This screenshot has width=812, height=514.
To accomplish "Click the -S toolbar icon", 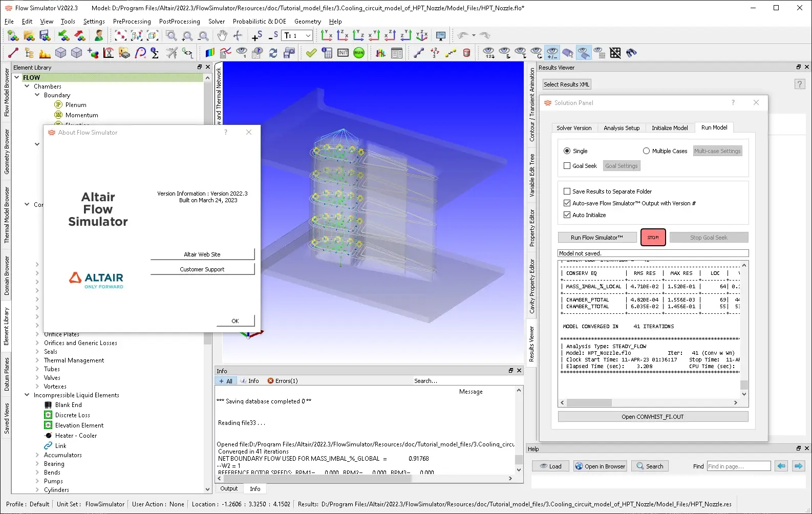I will (273, 35).
